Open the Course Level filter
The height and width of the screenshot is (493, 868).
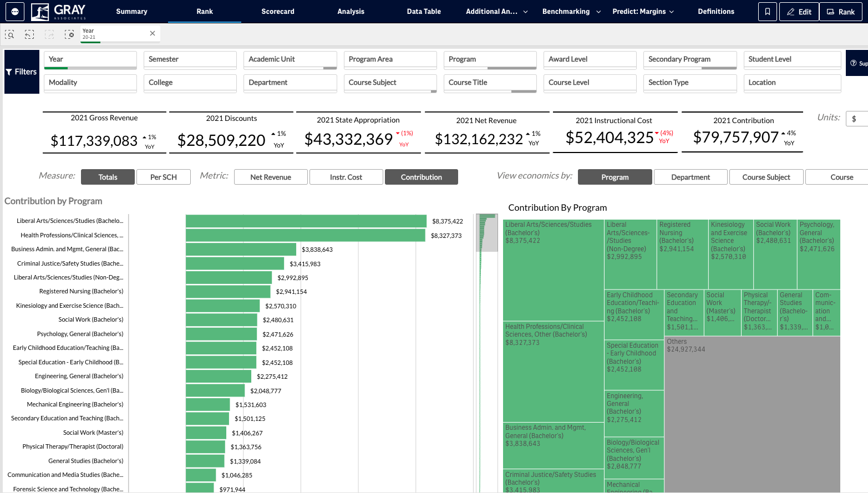point(590,83)
